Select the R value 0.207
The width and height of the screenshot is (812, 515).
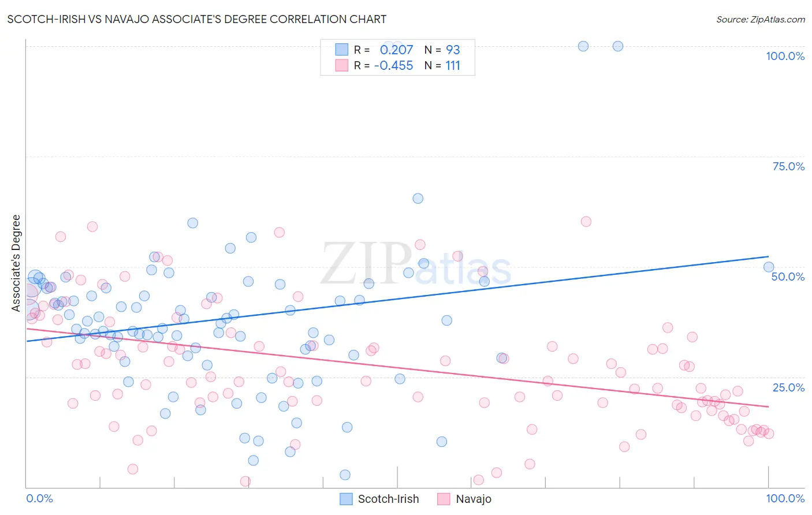(x=396, y=50)
